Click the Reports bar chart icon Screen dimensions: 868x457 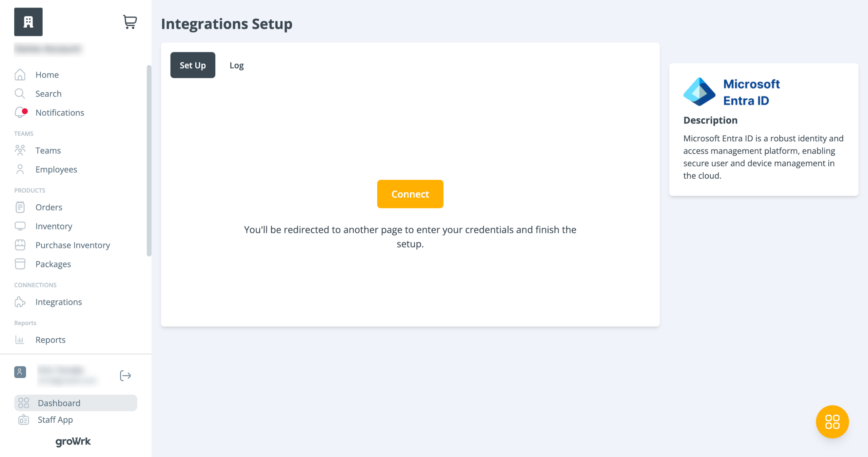click(x=20, y=340)
